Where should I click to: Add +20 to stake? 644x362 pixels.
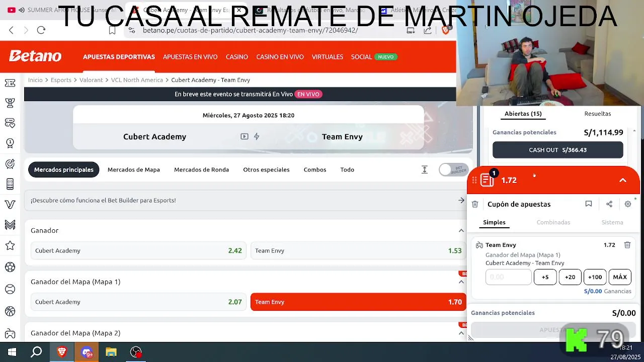pos(570,277)
